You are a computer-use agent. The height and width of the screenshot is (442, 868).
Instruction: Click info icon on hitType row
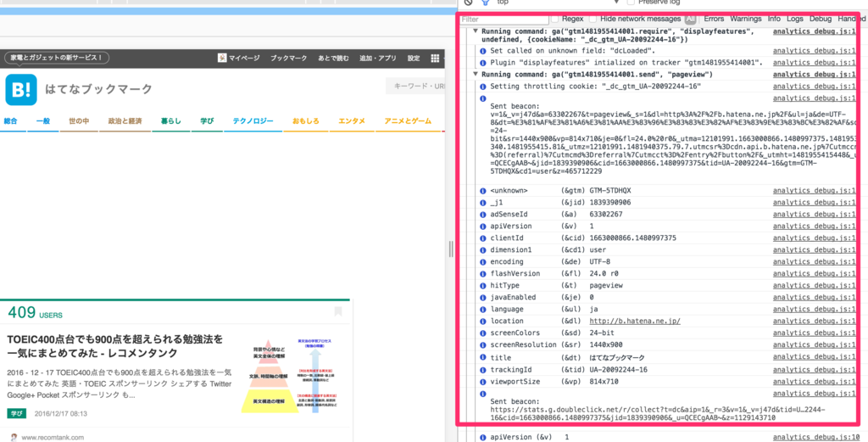[482, 286]
